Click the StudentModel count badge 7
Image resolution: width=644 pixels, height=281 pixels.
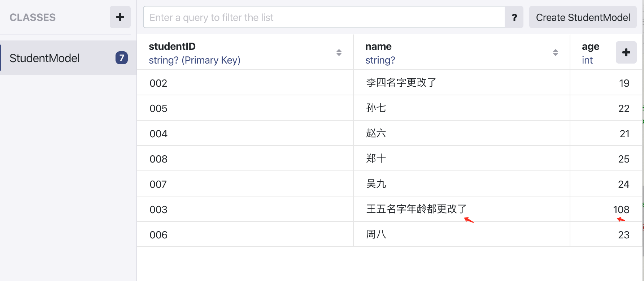[122, 58]
